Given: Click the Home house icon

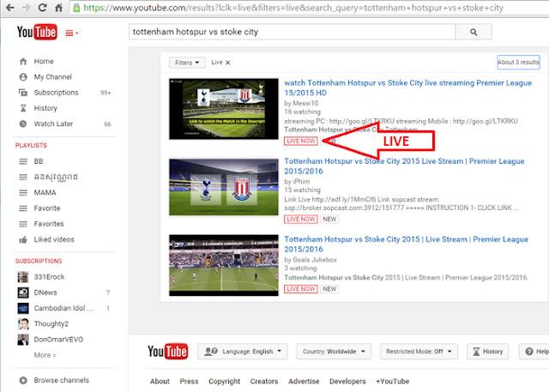Looking at the screenshot, I should 23,62.
